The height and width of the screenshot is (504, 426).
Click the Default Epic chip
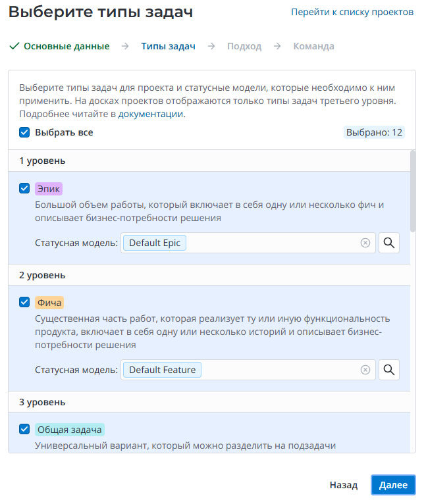[155, 243]
